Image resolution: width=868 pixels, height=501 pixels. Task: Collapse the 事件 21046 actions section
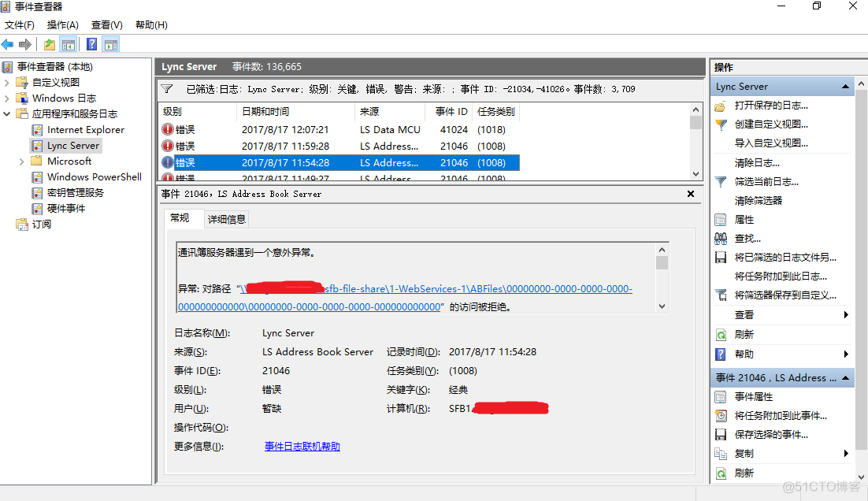(x=845, y=378)
